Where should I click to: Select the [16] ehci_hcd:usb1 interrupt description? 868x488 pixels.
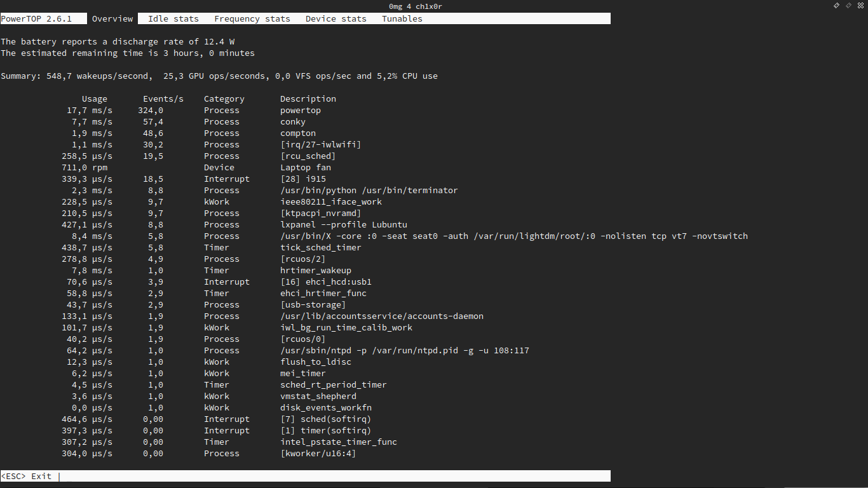(326, 281)
